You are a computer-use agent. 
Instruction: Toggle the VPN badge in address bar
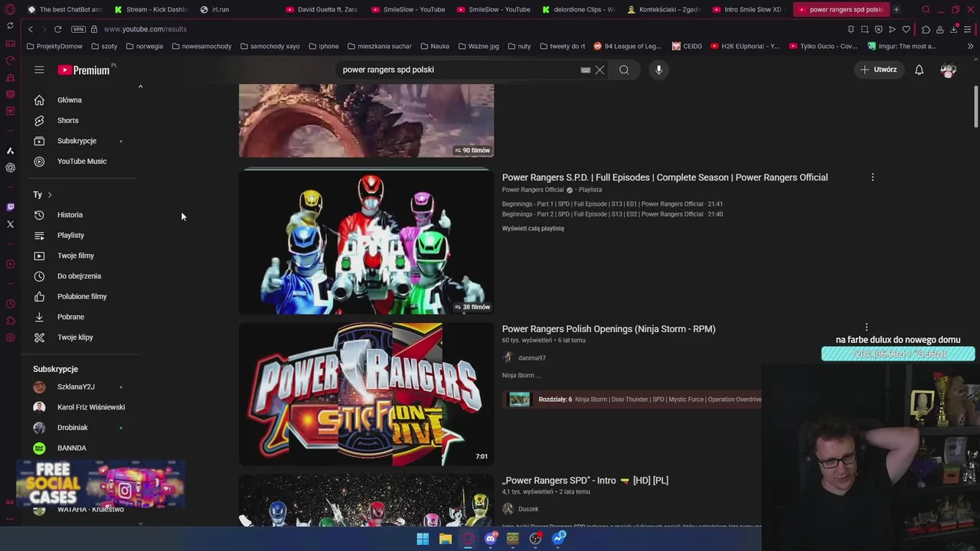[78, 29]
